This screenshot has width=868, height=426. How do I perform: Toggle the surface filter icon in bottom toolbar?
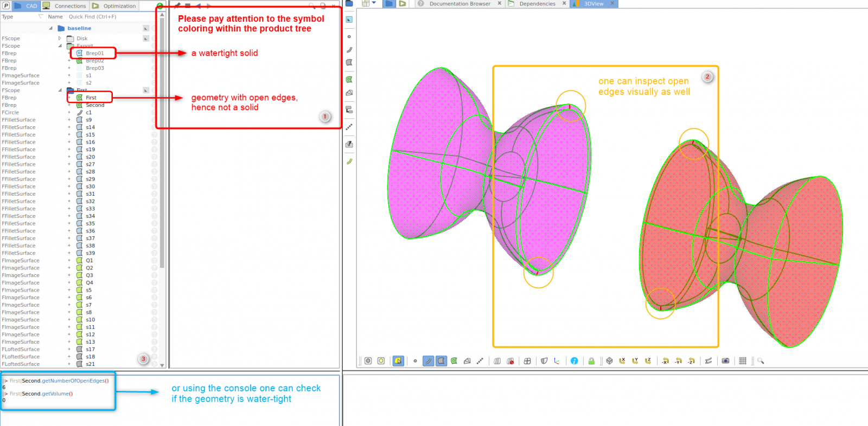pos(441,361)
